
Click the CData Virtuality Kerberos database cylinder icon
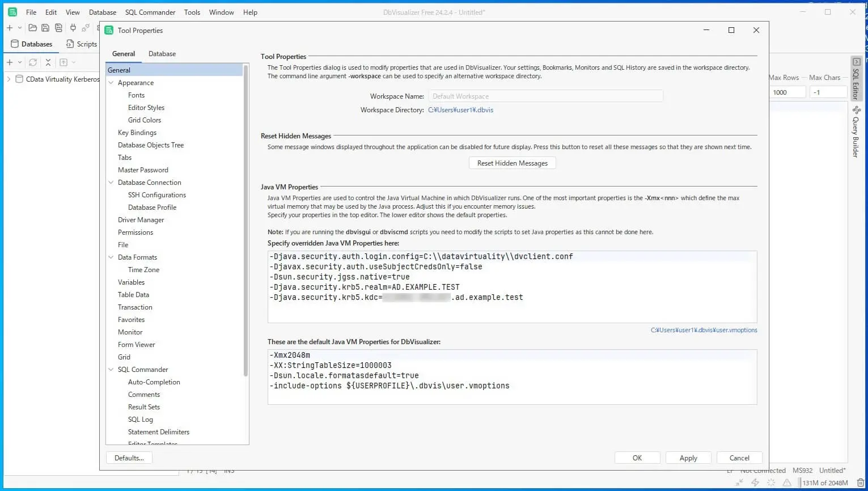tap(19, 79)
